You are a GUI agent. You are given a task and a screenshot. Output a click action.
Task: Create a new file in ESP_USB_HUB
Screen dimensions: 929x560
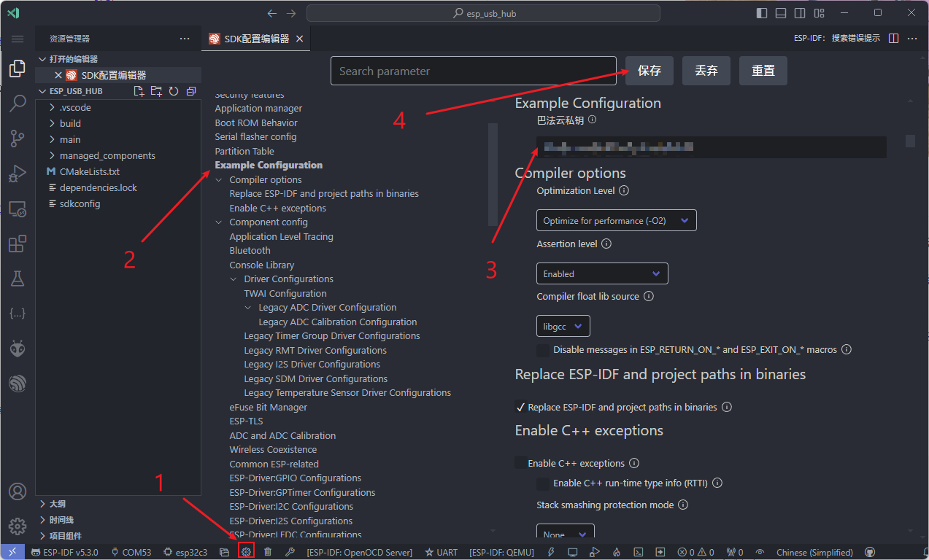tap(139, 91)
